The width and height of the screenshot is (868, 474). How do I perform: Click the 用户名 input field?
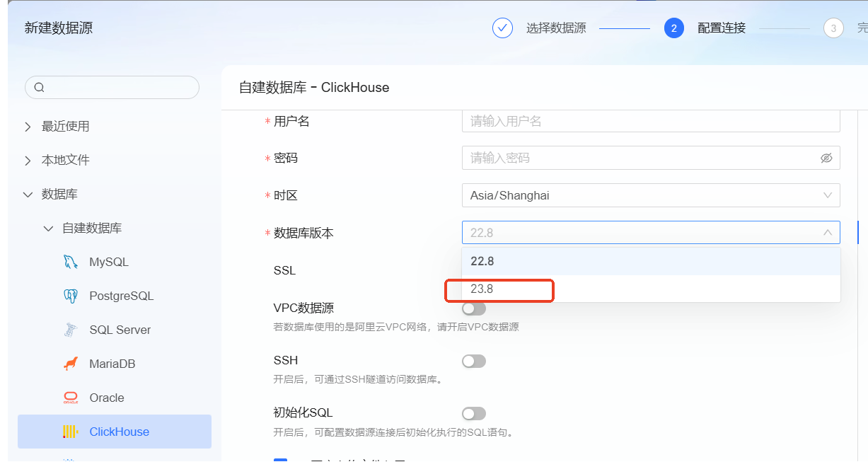coord(650,122)
